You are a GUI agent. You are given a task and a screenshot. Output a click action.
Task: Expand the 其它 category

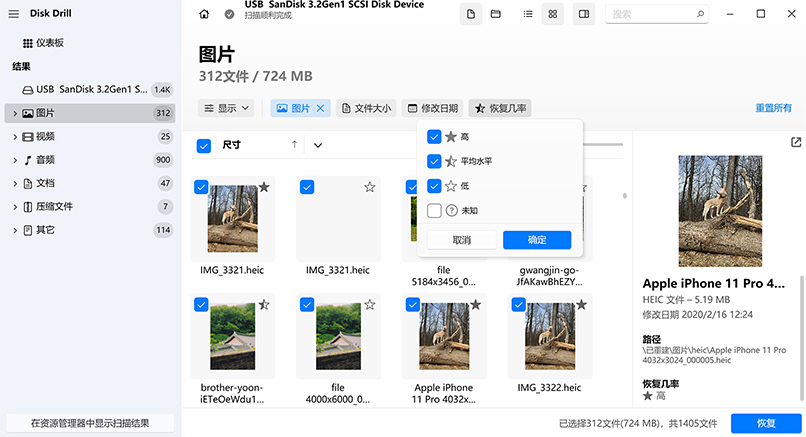15,230
